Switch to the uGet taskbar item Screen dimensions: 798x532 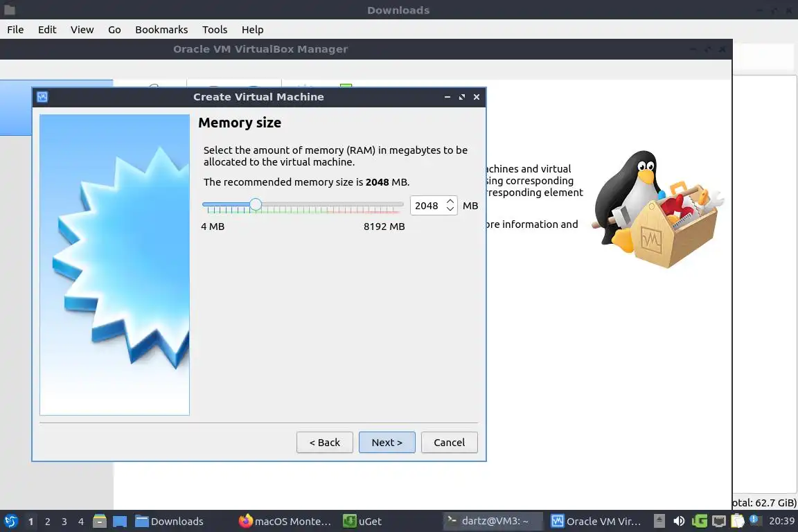[362, 522]
